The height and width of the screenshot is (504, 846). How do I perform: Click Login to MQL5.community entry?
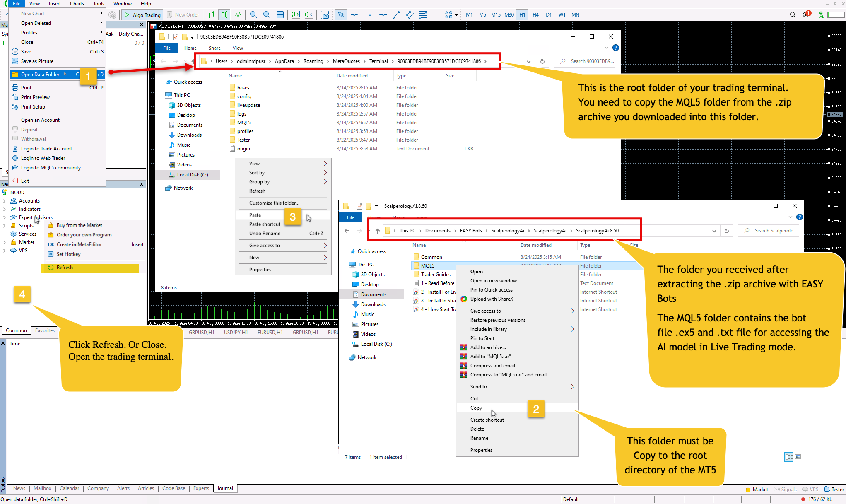(51, 168)
